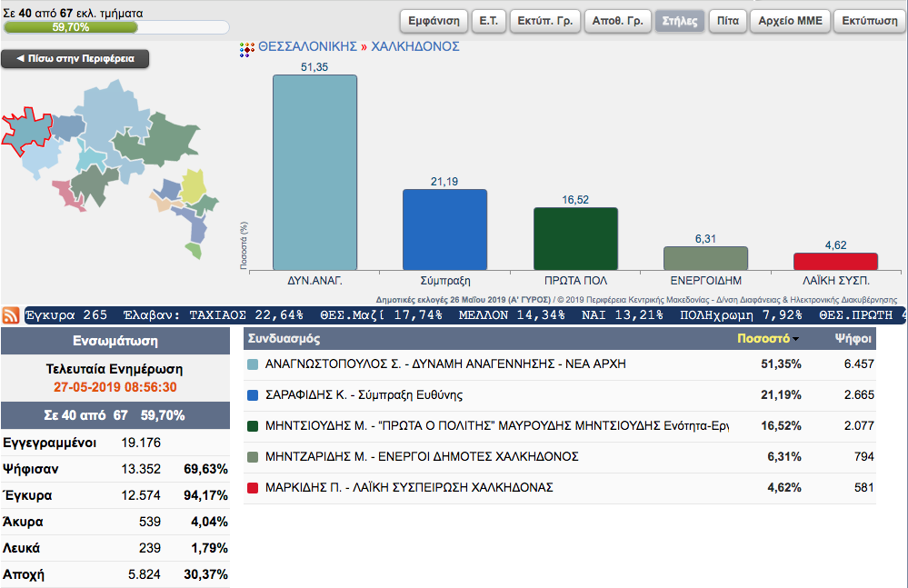Click the orange RSS feed icon
This screenshot has height=588, width=908.
pyautogui.click(x=12, y=316)
